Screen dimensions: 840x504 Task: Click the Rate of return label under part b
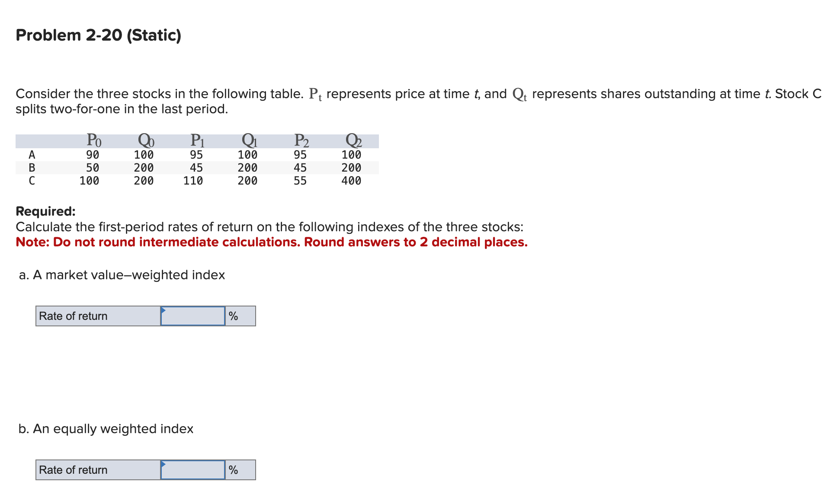(72, 470)
